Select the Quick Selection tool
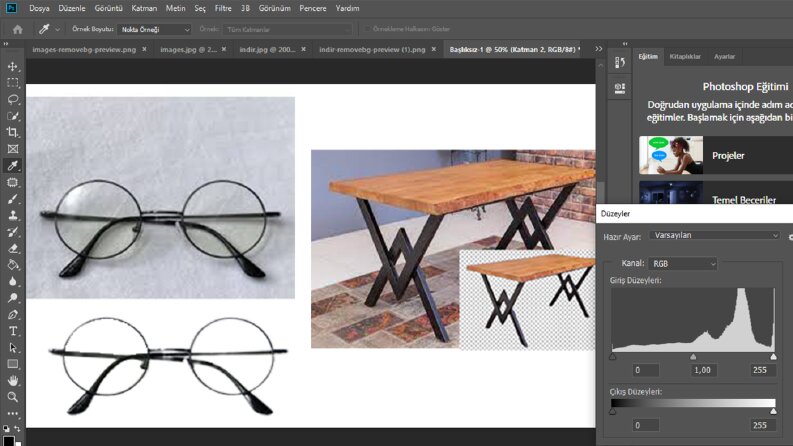 point(13,116)
